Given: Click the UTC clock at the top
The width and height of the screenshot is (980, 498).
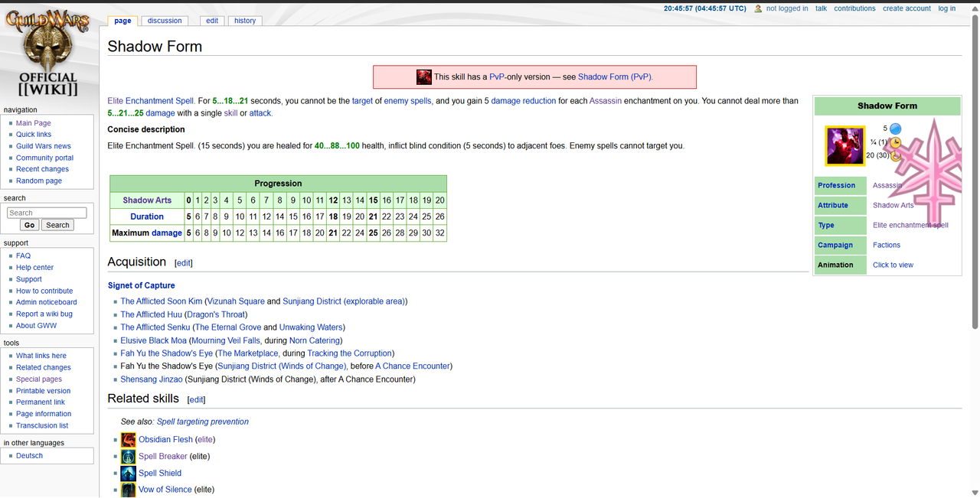Looking at the screenshot, I should [704, 8].
